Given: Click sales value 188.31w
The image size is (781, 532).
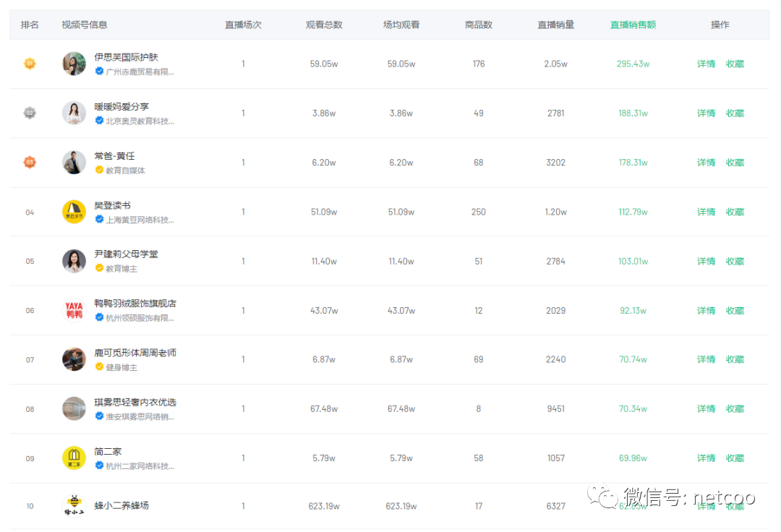Looking at the screenshot, I should [633, 113].
